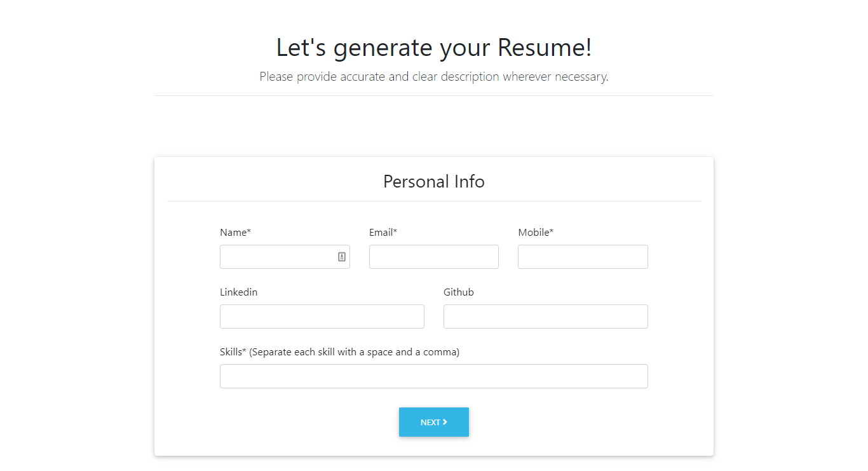Click inside the Linkedin input field
868x471 pixels.
pyautogui.click(x=322, y=316)
